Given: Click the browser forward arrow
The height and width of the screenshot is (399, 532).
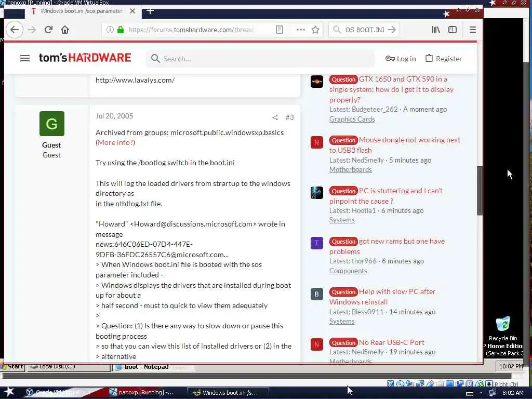Looking at the screenshot, I should [x=32, y=30].
